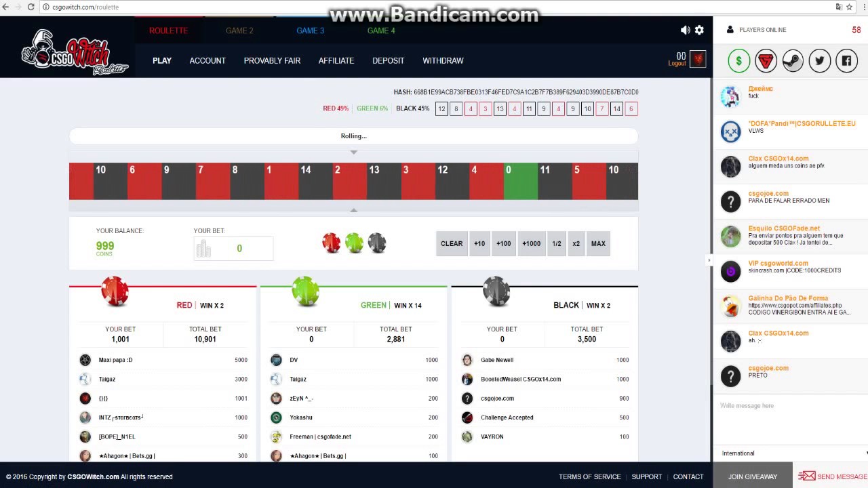
Task: Click player name Gabe Newell
Action: [497, 360]
